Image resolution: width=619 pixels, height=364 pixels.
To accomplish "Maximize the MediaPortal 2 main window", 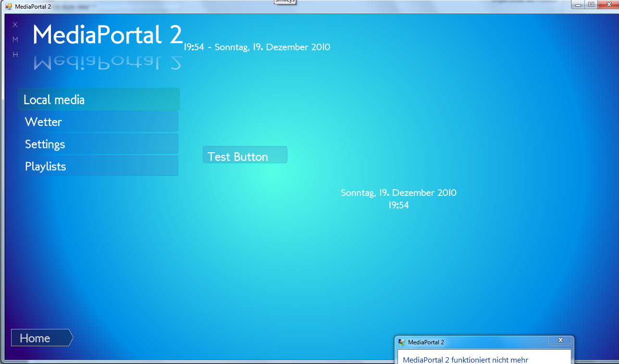I will pyautogui.click(x=591, y=4).
